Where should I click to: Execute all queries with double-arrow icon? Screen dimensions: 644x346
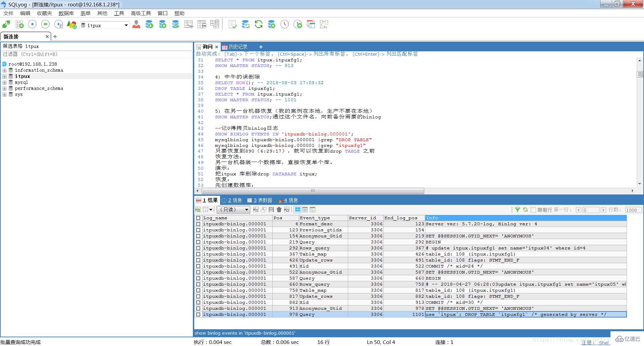tap(45, 24)
